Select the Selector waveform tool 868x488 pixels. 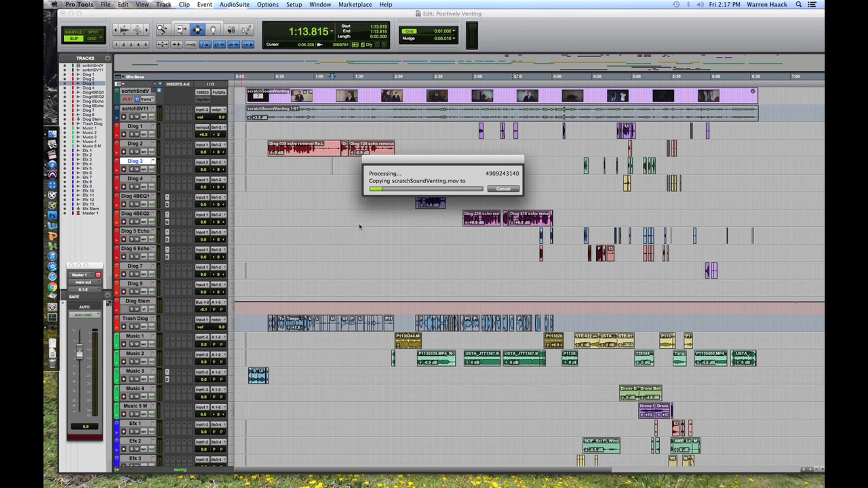click(197, 30)
